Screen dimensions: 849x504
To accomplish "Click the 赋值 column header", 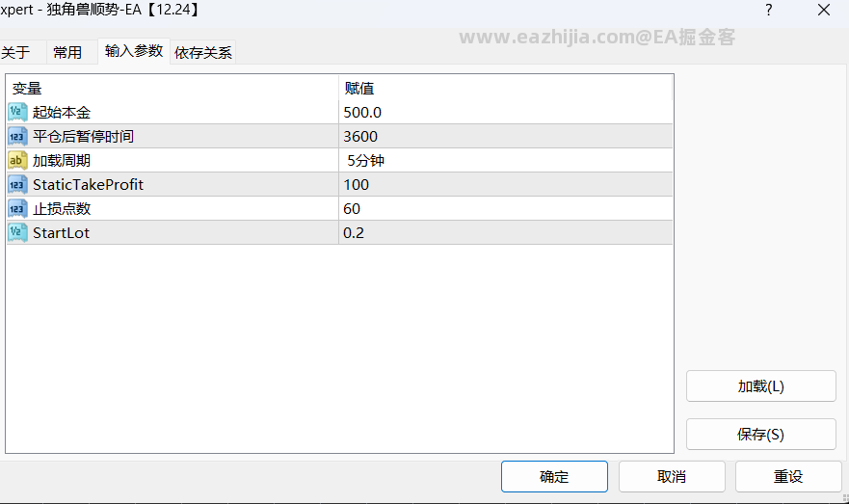I will [x=506, y=88].
